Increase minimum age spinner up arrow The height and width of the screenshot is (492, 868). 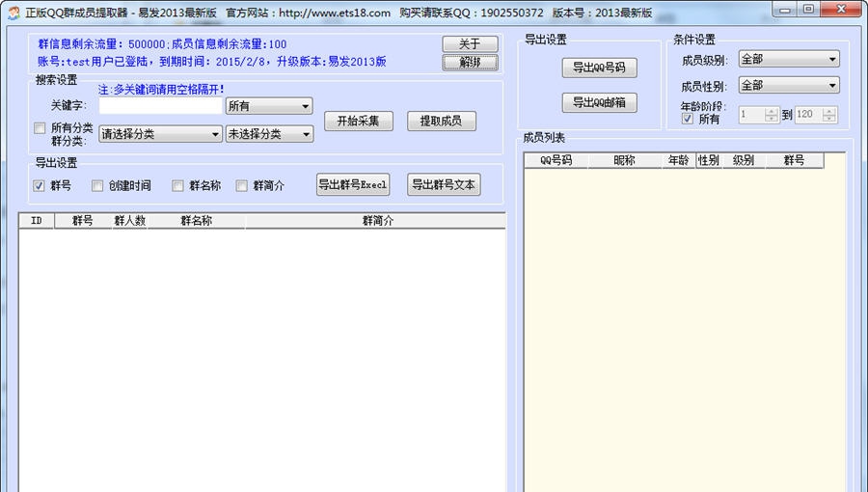coord(772,111)
